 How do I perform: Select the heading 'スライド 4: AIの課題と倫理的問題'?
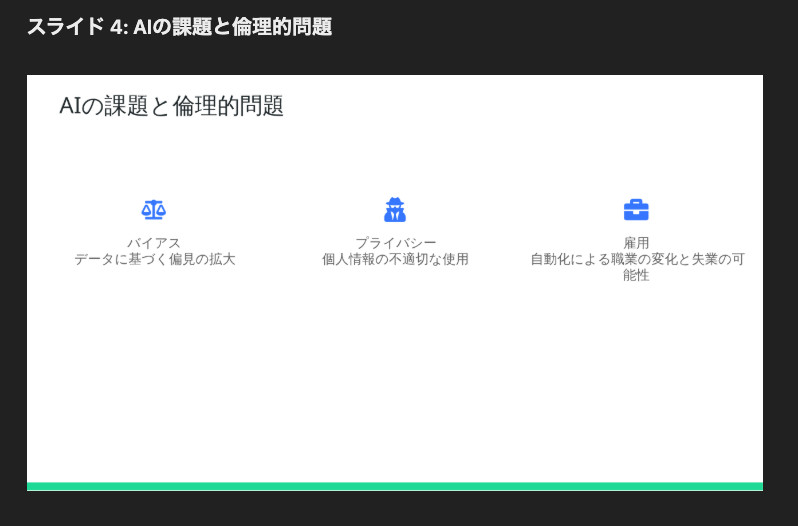click(179, 26)
